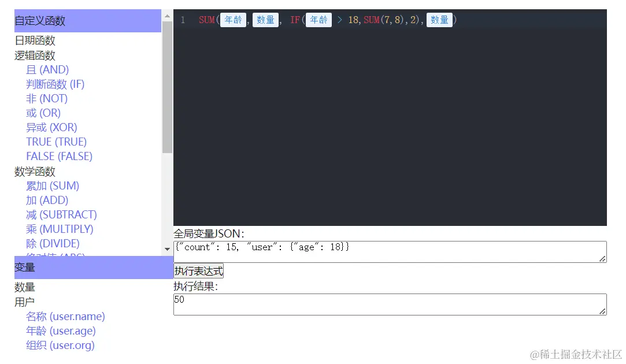Insert the 组织 (user.org) variable

tap(60, 346)
